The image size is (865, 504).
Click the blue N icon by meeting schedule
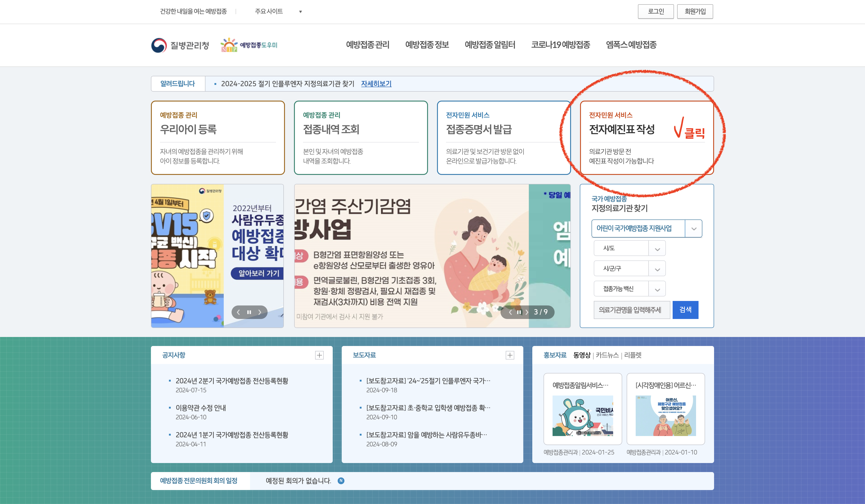[x=341, y=481]
